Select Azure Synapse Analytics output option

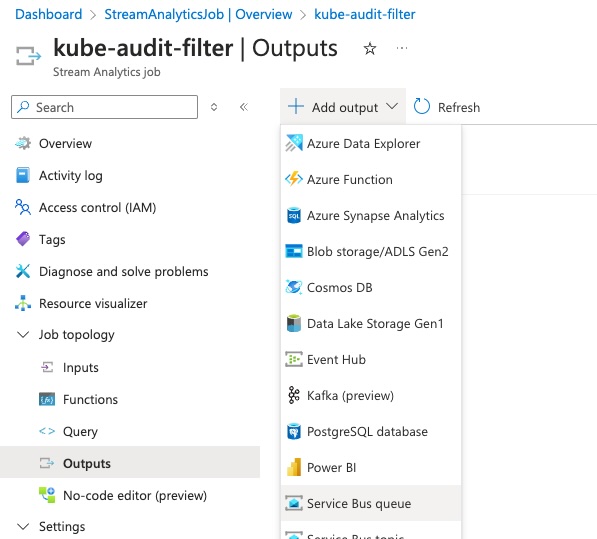(371, 215)
